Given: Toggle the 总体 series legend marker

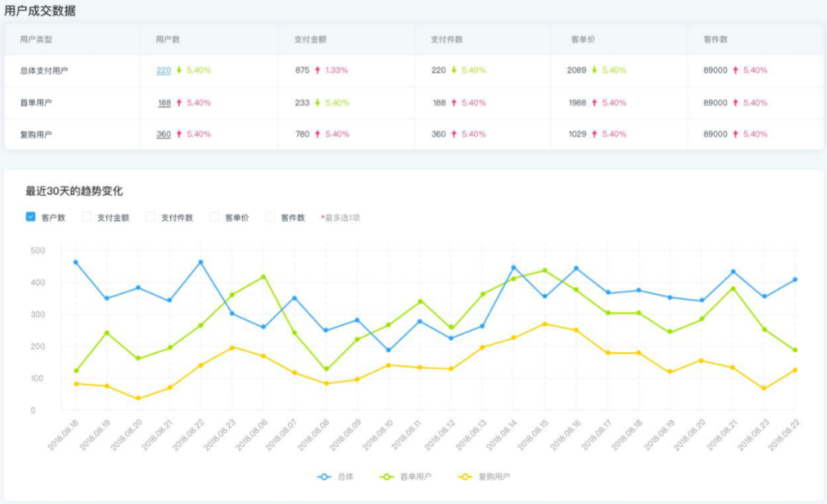Looking at the screenshot, I should pyautogui.click(x=324, y=476).
